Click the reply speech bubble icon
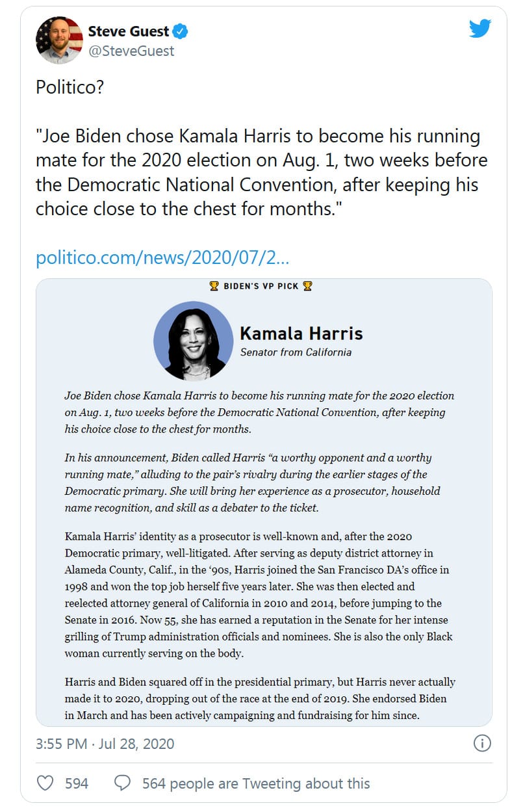Image resolution: width=523 pixels, height=812 pixels. 122,783
